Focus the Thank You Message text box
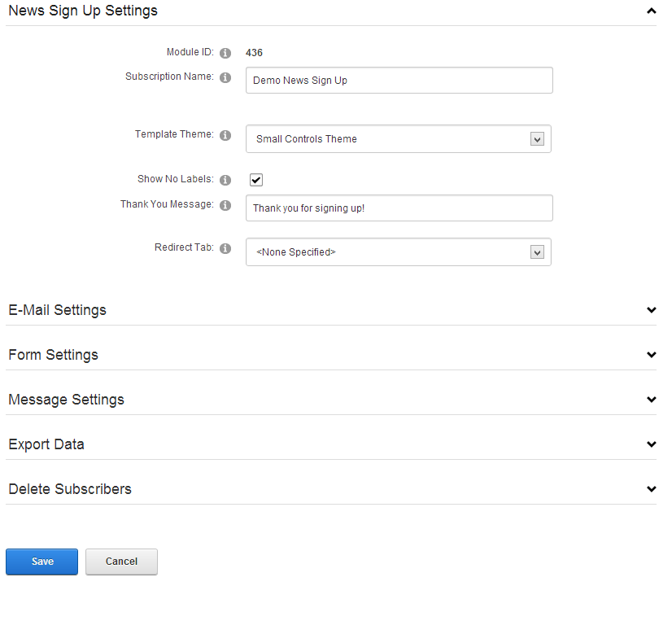Viewport: 672px width, 621px height. pos(399,208)
